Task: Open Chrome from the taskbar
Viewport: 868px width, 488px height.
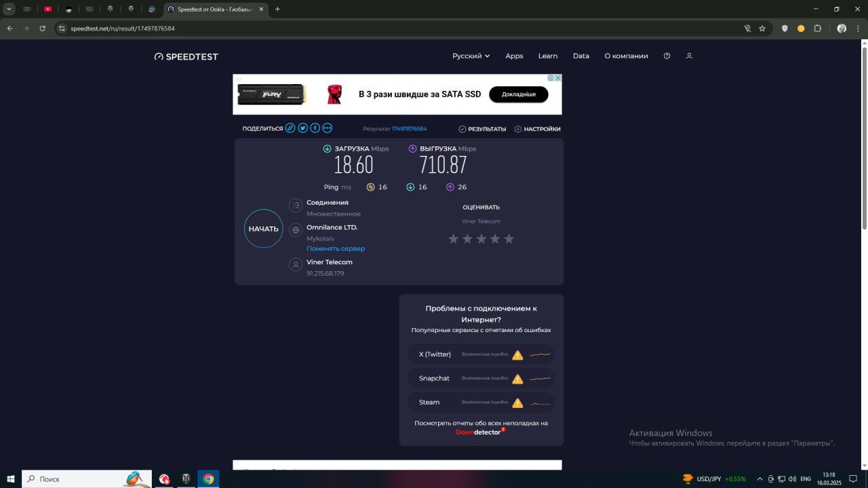Action: coord(208,479)
